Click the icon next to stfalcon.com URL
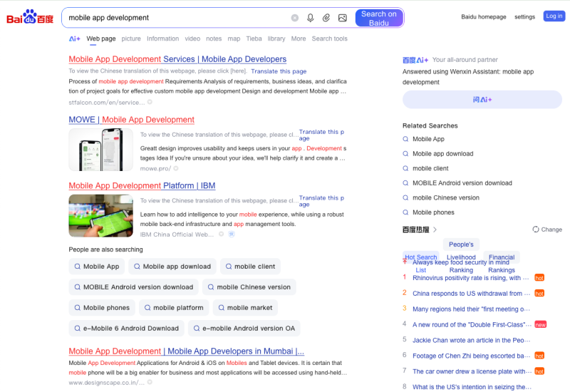 (x=150, y=102)
